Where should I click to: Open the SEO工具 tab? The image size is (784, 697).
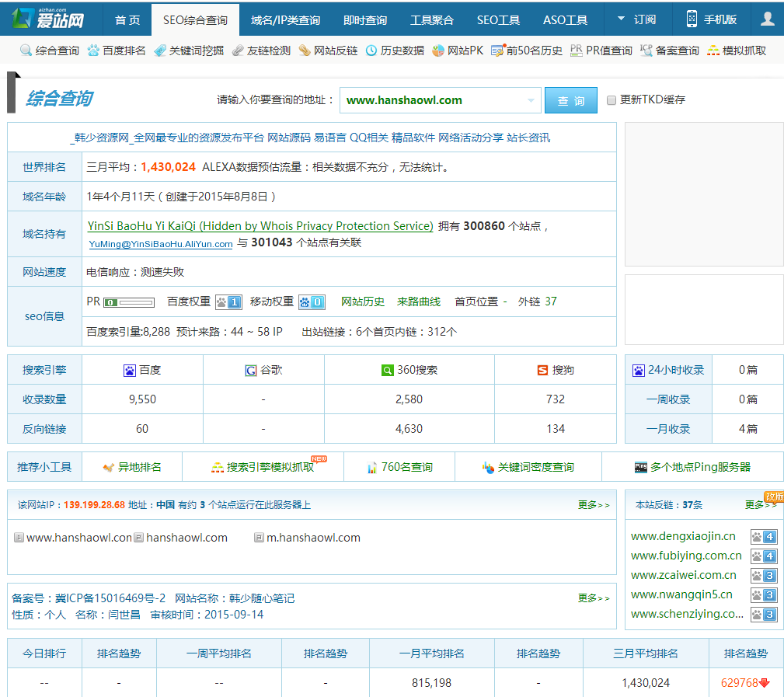point(498,20)
